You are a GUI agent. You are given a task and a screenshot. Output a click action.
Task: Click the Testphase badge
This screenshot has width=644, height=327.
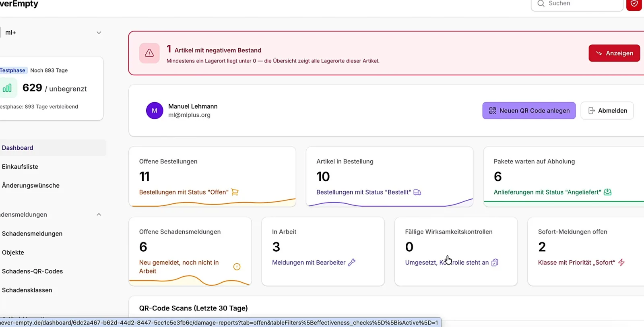tap(13, 70)
